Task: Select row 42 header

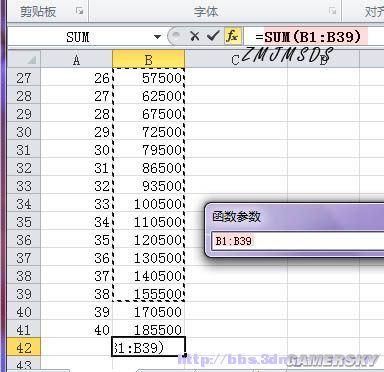Action: coord(24,348)
